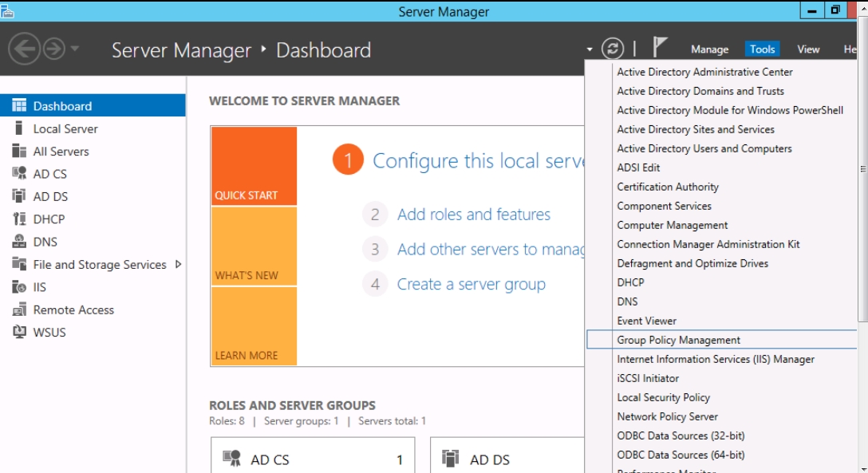
Task: Expand File and Storage Services arrow
Action: [178, 264]
